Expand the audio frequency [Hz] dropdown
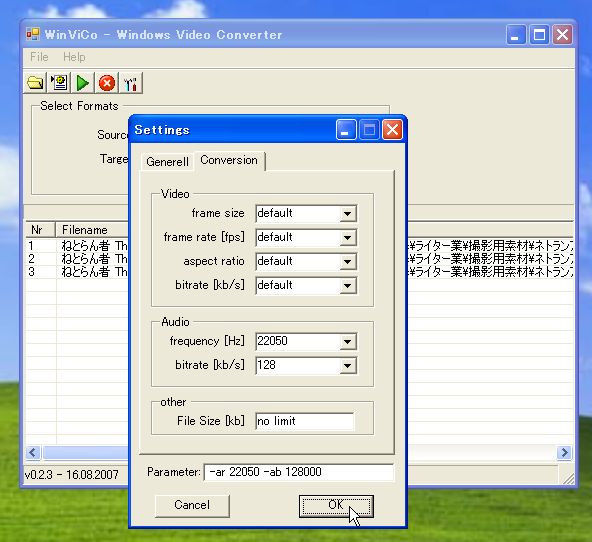Image resolution: width=592 pixels, height=542 pixels. (x=347, y=342)
